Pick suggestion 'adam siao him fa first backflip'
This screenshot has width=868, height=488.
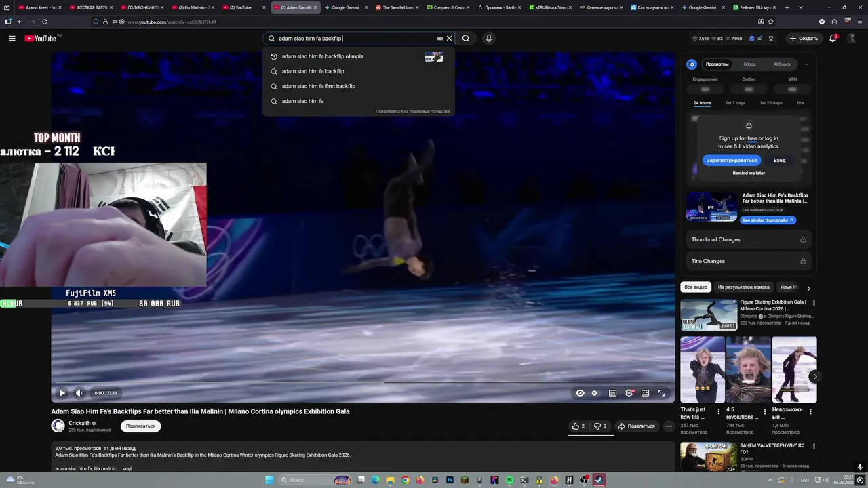[x=357, y=86]
